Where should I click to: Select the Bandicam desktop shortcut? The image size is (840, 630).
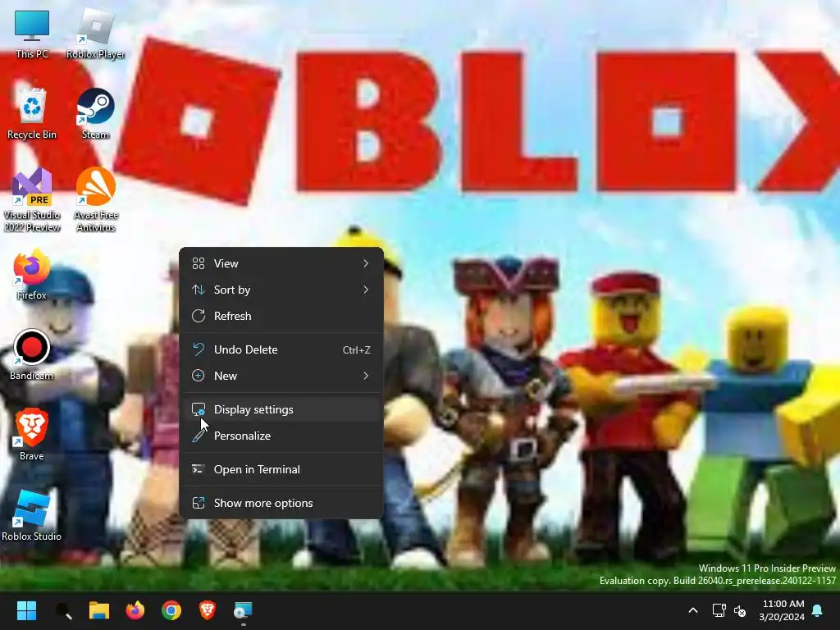[32, 354]
